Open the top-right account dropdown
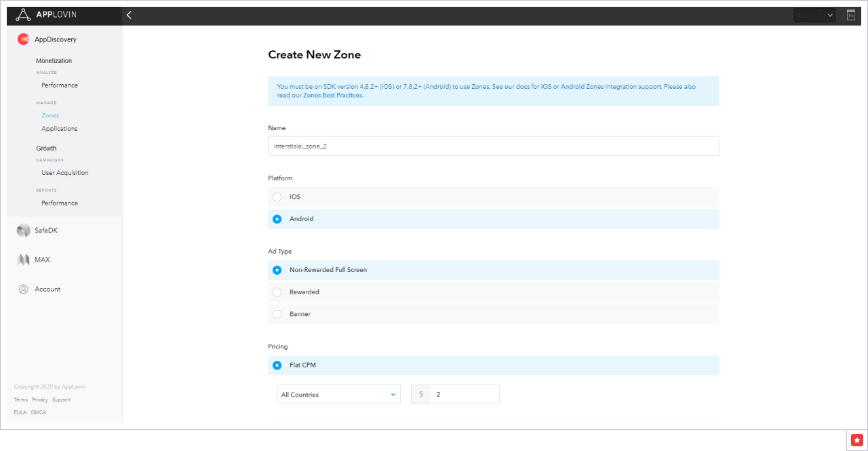Viewport: 868px width, 451px height. coord(814,15)
